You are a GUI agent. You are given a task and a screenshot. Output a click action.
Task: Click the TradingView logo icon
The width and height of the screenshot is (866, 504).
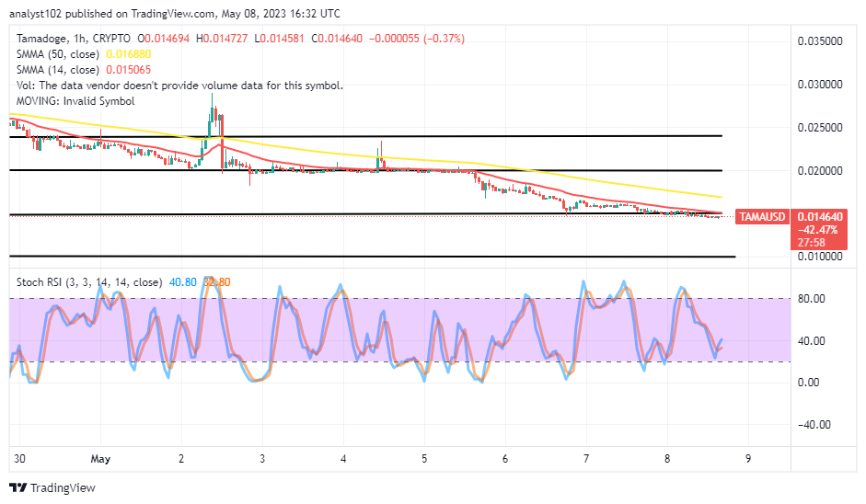coord(18,488)
